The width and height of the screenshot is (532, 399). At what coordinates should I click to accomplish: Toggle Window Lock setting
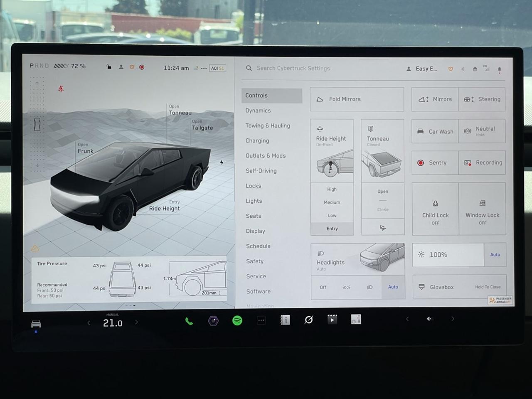(482, 209)
